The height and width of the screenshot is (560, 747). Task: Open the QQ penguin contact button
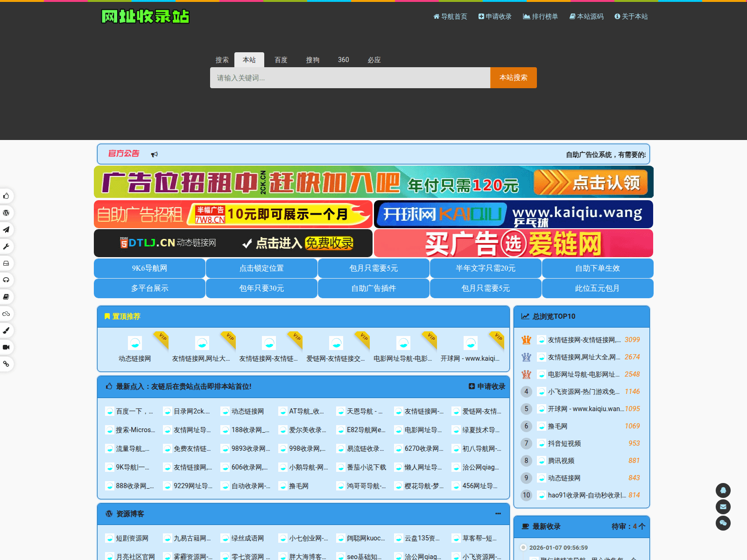click(723, 490)
